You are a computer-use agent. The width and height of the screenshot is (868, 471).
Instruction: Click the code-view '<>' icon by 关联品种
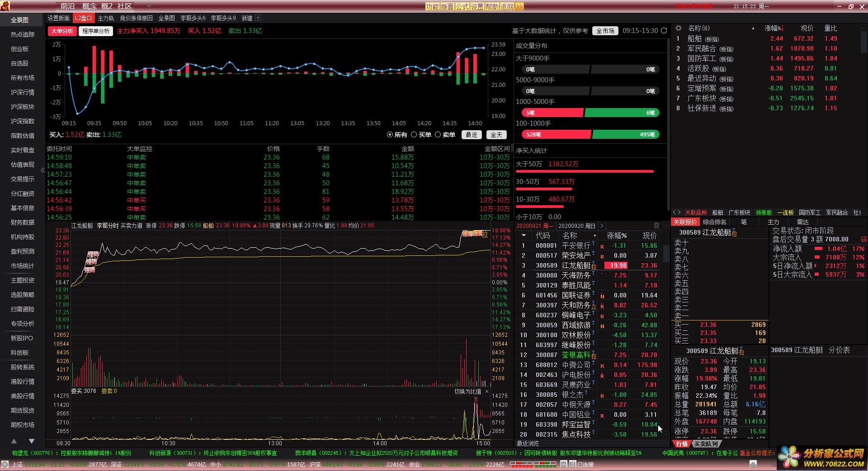[677, 212]
